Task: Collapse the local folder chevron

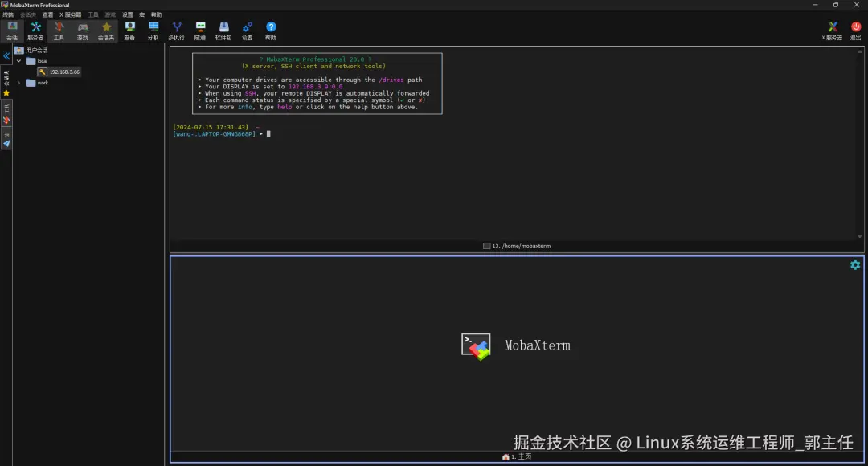Action: [x=18, y=61]
